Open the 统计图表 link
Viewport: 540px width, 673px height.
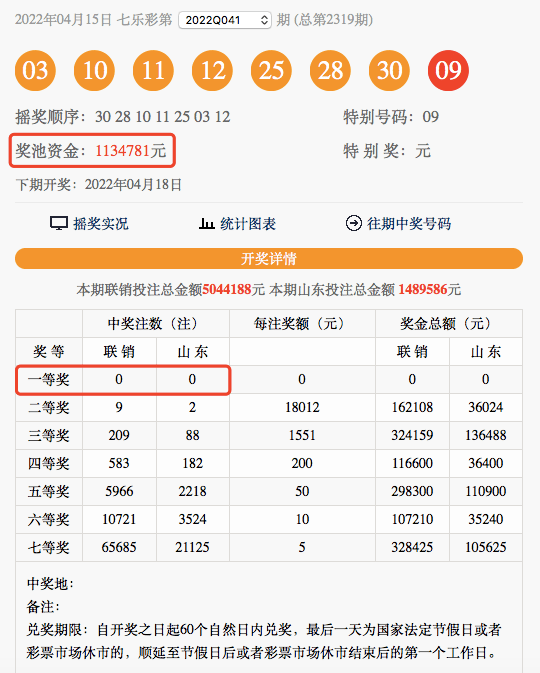[x=248, y=224]
